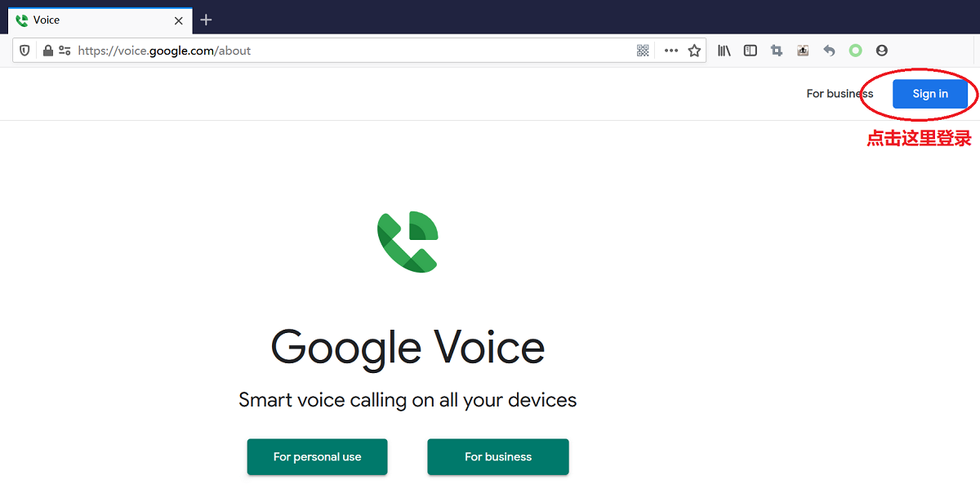Click the green circle extension icon
The height and width of the screenshot is (493, 980).
coord(855,51)
